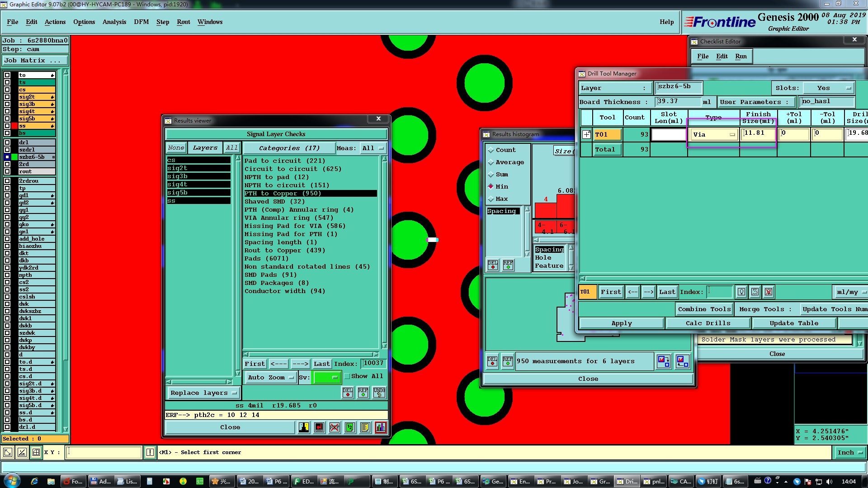Select the Max radio option
Viewport: 868px width, 488px height.
491,199
